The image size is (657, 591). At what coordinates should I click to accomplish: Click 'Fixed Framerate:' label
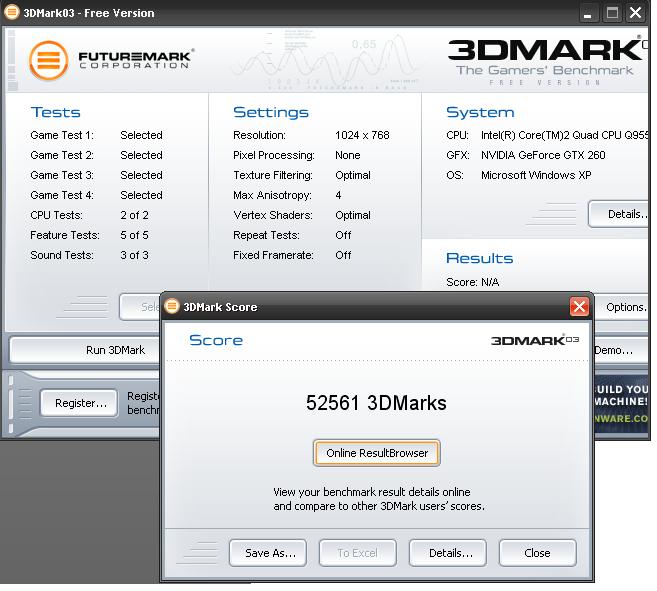pyautogui.click(x=273, y=255)
